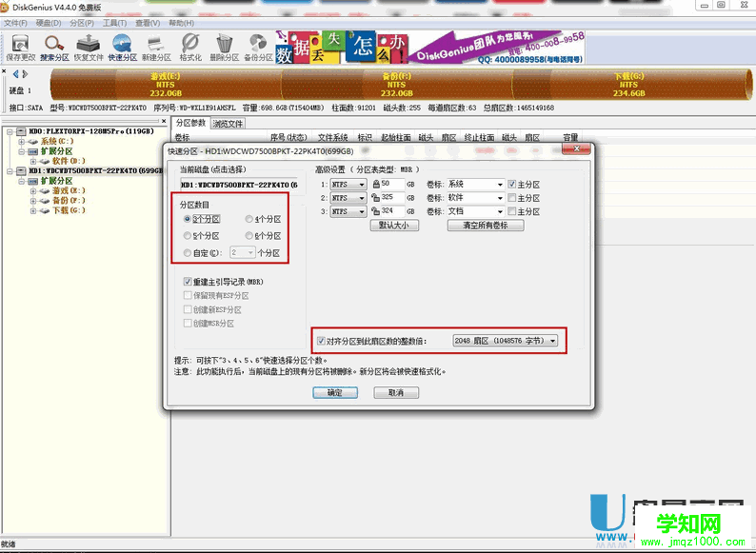Uncheck 主分区 for partition 1 系统
This screenshot has height=553, width=756.
(x=512, y=184)
